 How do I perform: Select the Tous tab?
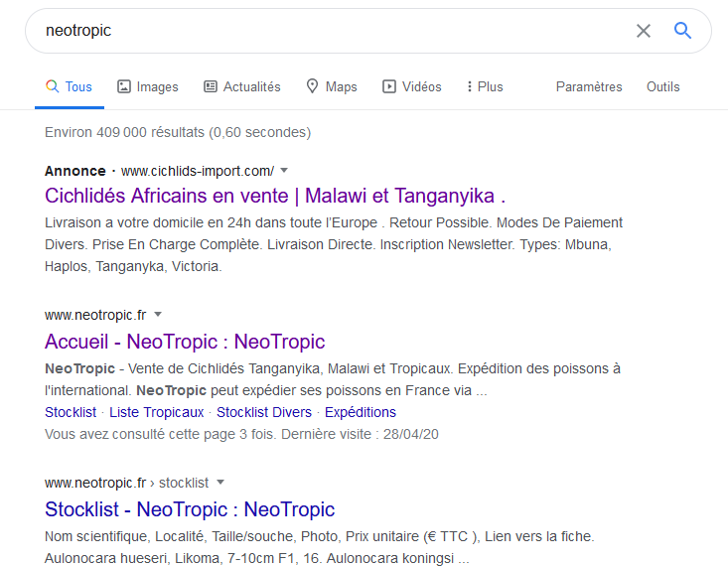tap(70, 86)
